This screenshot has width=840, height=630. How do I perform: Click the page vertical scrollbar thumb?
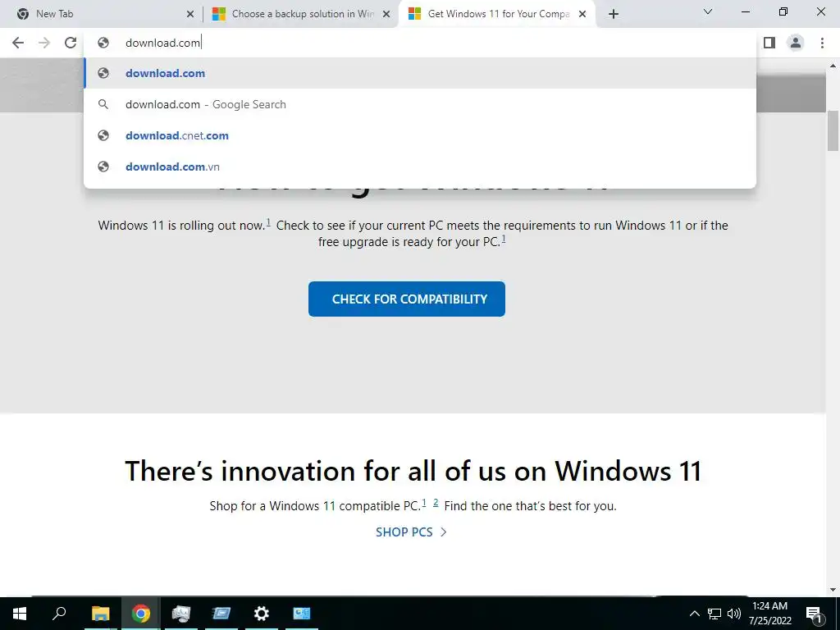833,130
